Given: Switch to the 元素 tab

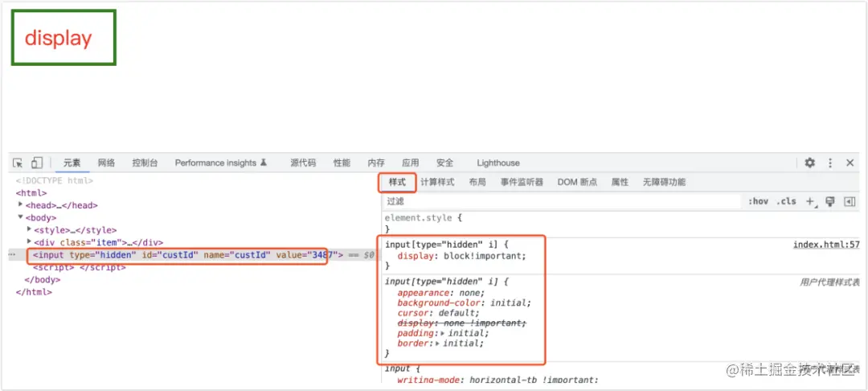Looking at the screenshot, I should point(72,163).
